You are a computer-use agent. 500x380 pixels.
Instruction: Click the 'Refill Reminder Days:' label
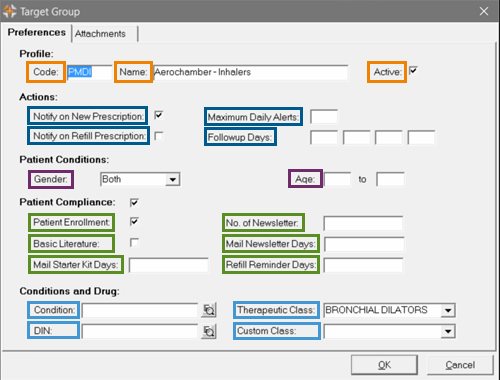(x=271, y=265)
